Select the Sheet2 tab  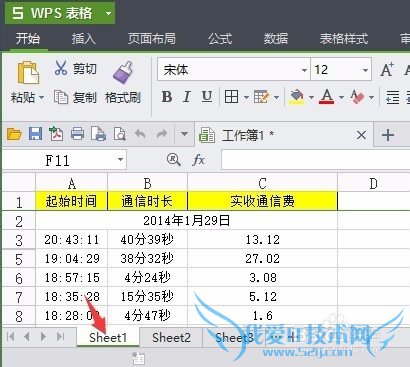(x=171, y=338)
